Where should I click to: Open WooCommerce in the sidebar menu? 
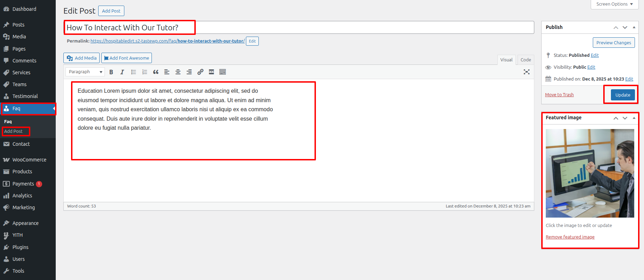pyautogui.click(x=29, y=160)
